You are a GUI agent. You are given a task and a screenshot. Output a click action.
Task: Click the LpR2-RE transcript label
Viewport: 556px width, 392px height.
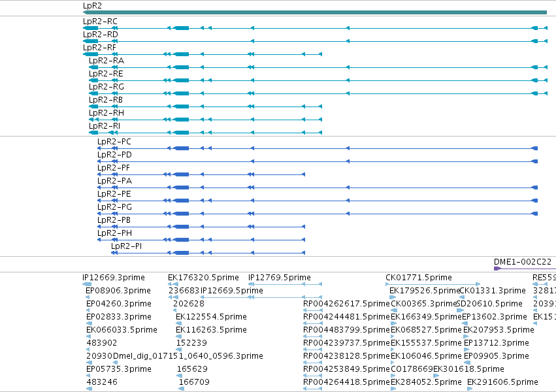pyautogui.click(x=106, y=74)
